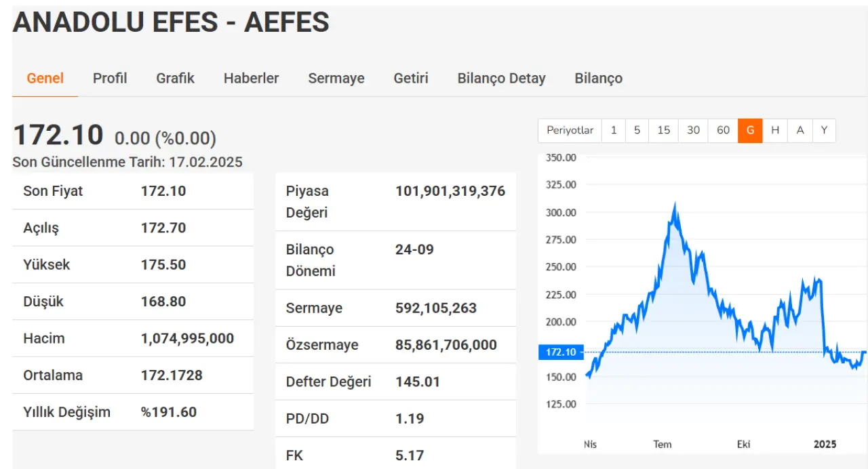Screen dimensions: 868x469
Task: Click the Açılış value 172.70
Action: (163, 228)
